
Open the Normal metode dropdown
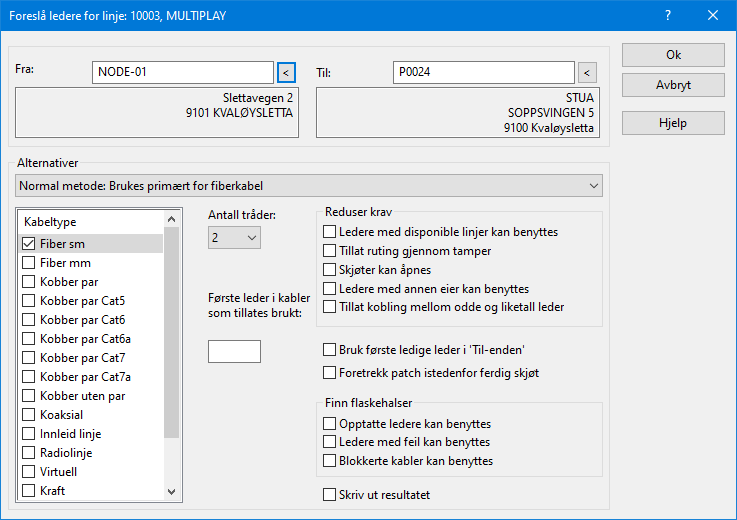[309, 186]
